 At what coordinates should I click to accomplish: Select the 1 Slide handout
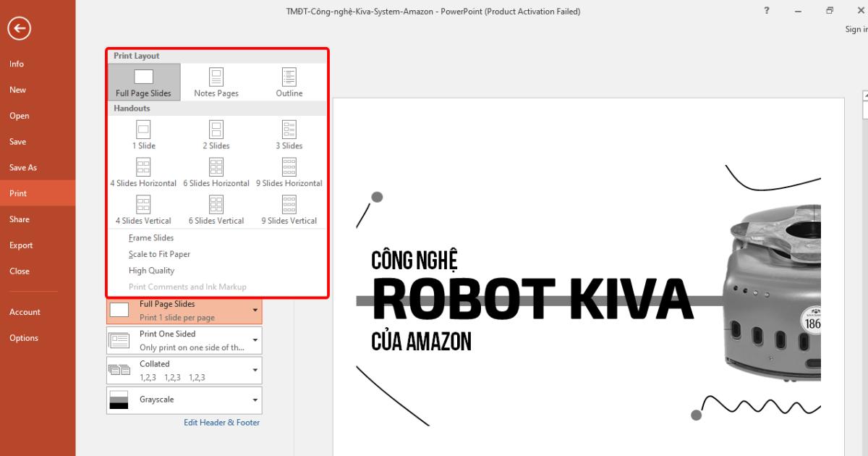[143, 135]
